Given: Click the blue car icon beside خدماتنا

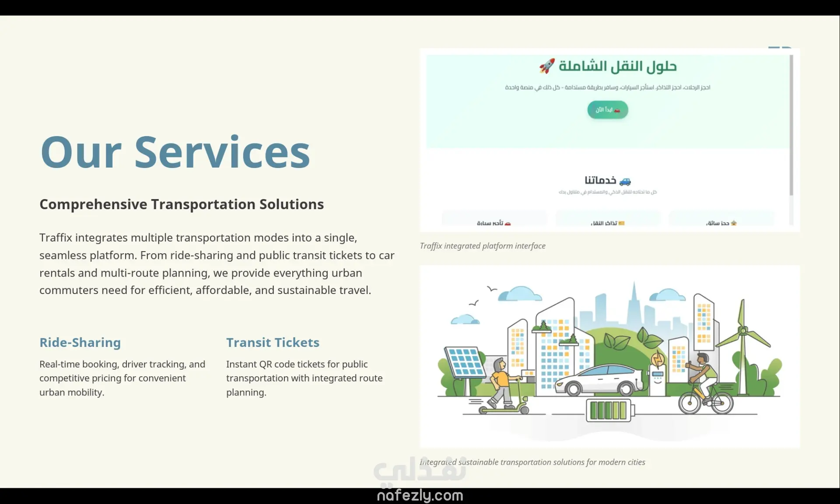Looking at the screenshot, I should pyautogui.click(x=625, y=181).
